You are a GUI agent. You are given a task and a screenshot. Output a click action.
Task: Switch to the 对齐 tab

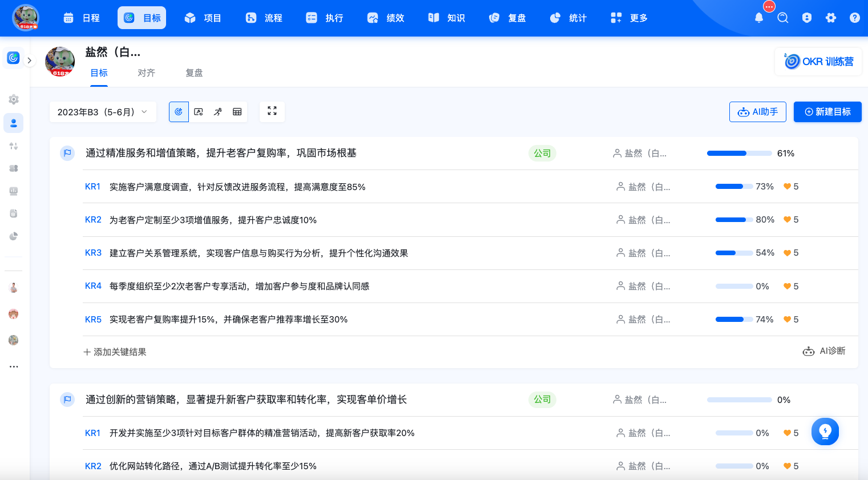pyautogui.click(x=147, y=73)
